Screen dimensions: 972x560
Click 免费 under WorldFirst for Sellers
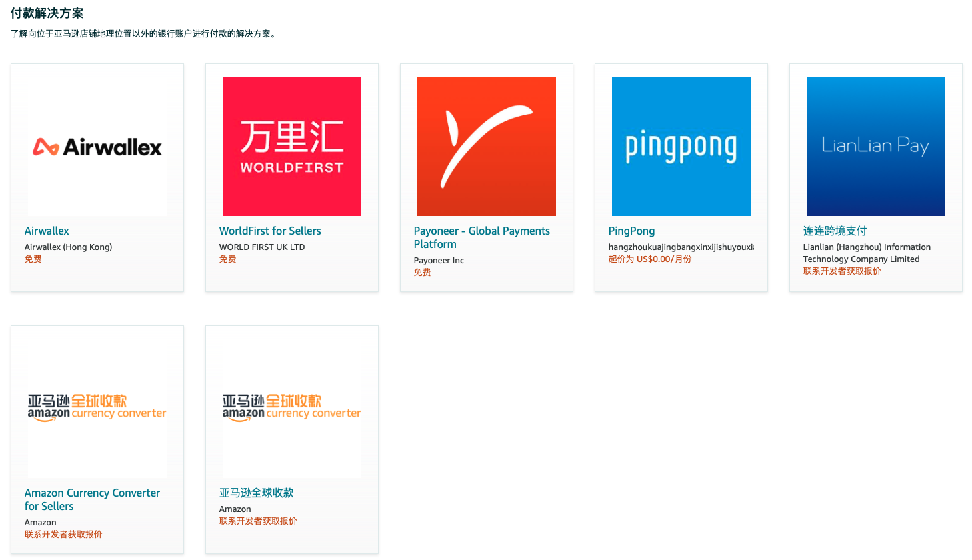pos(227,259)
